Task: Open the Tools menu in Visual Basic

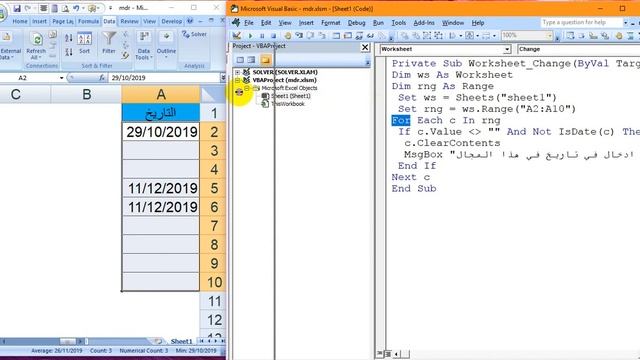Action: (x=398, y=23)
